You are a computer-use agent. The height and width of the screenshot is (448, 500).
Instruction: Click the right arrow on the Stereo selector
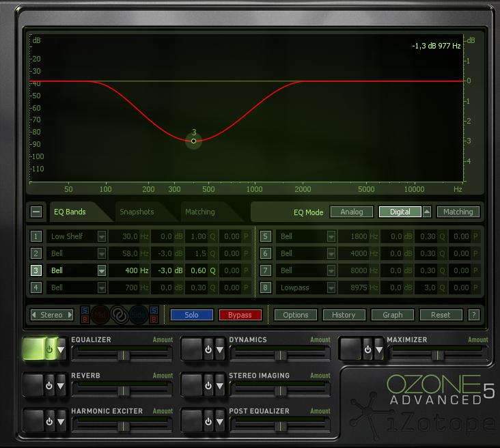click(70, 315)
